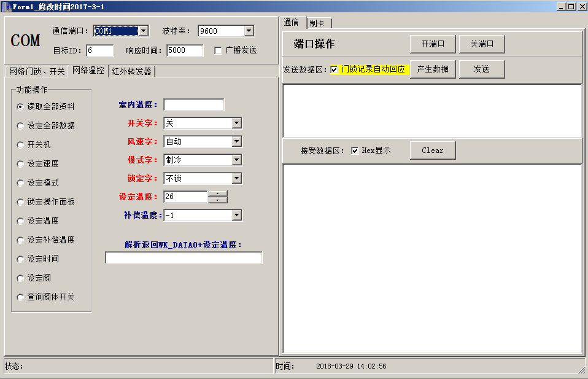Open the 通信端口 COM1 dropdown

(x=143, y=31)
